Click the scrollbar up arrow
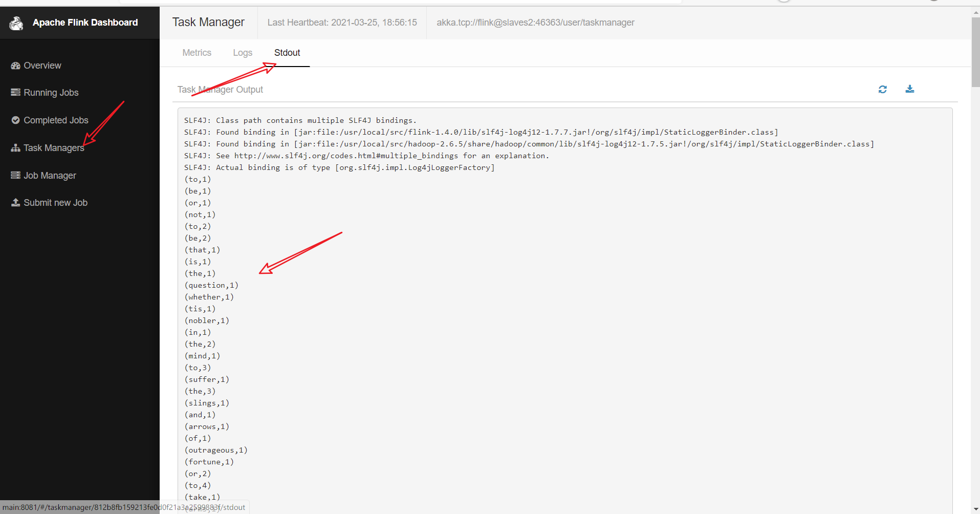980x514 pixels. [975, 12]
